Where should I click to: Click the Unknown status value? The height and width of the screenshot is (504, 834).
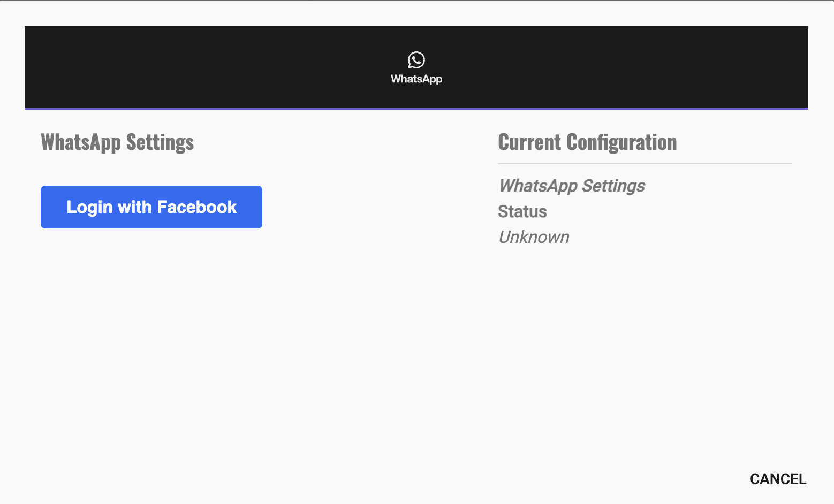point(534,237)
